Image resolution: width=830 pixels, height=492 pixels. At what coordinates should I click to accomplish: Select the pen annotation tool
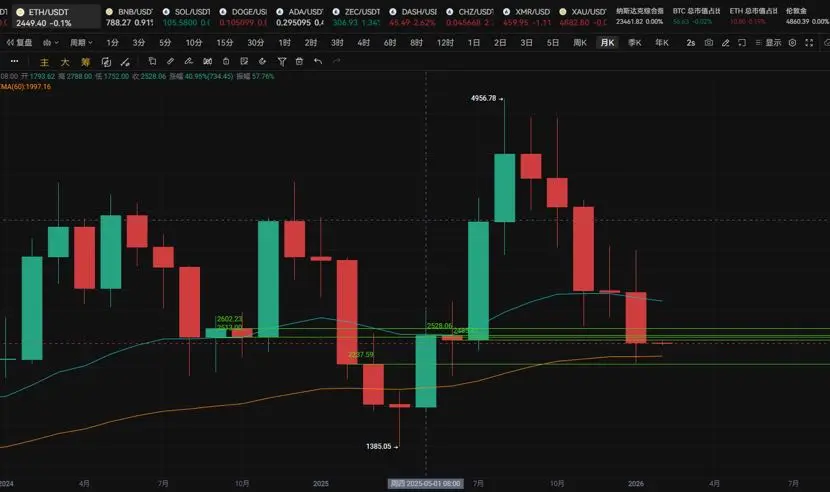click(189, 61)
